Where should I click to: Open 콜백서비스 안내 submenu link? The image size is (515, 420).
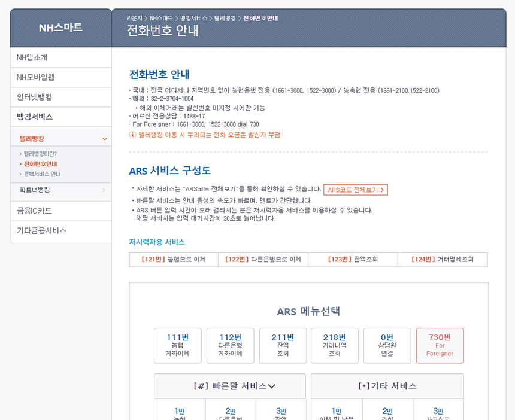pyautogui.click(x=42, y=174)
